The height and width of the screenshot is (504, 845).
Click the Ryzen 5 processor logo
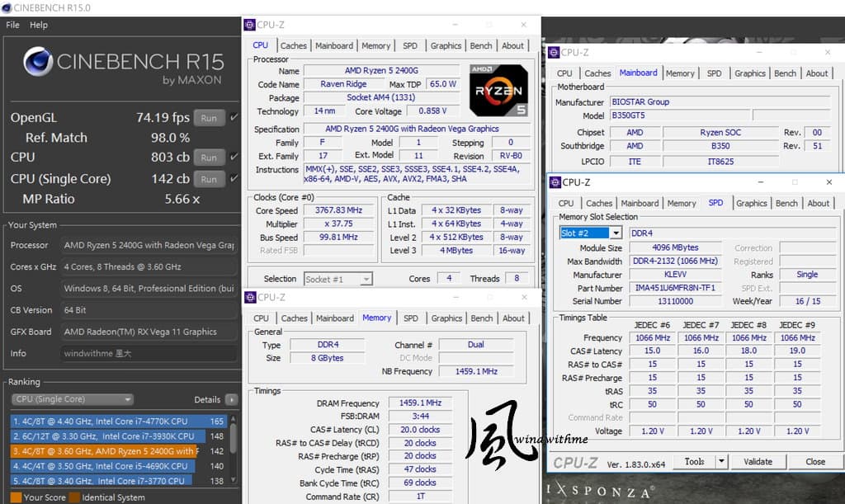pos(498,90)
